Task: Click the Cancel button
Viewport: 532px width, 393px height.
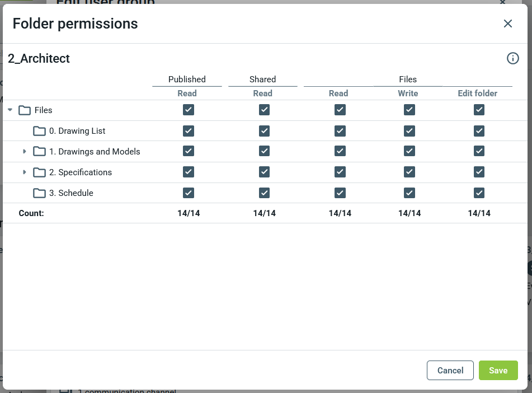Action: pyautogui.click(x=450, y=371)
